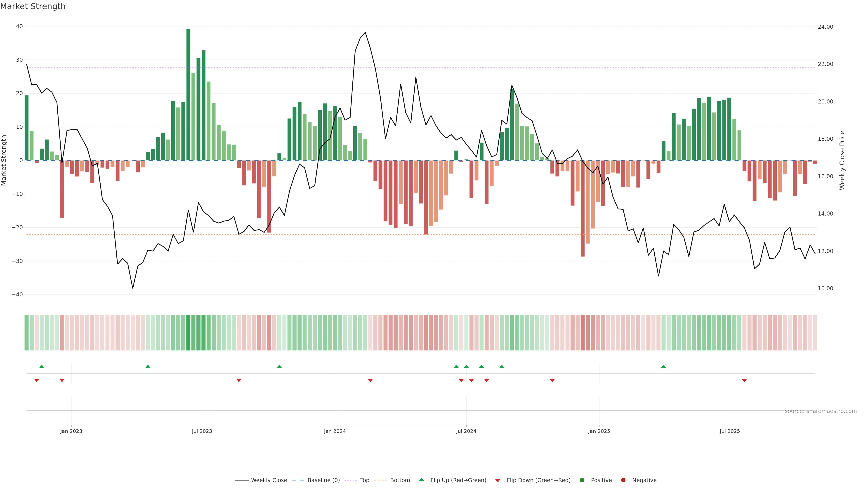The height and width of the screenshot is (488, 868).
Task: Click flip-down triangle between Jul 2023 and Jan 2024
Action: coord(239,380)
